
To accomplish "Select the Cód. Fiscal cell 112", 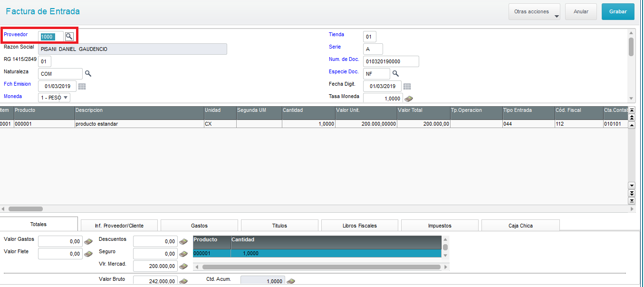I will point(578,124).
